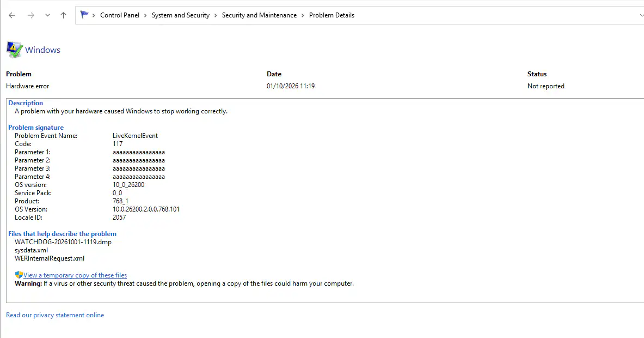
Task: Click the forward navigation arrow
Action: click(31, 15)
